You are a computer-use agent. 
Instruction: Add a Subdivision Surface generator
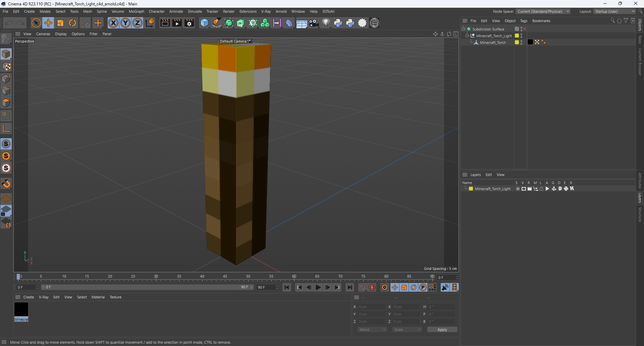pos(229,23)
